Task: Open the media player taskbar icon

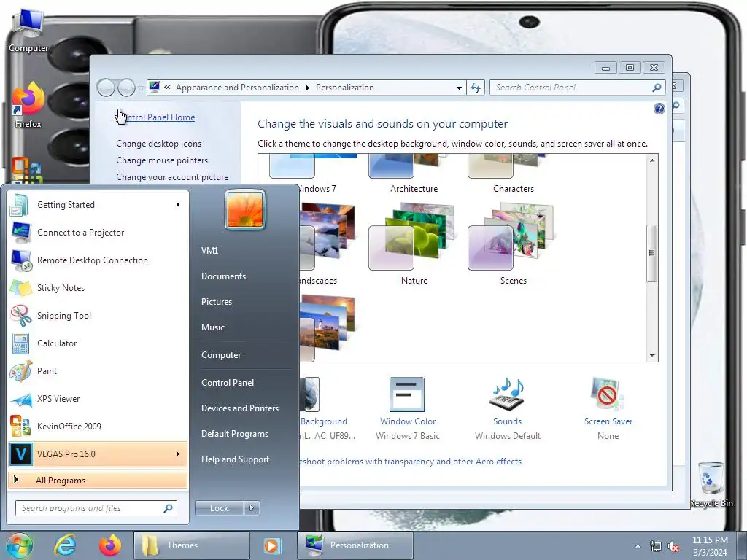Action: point(272,545)
